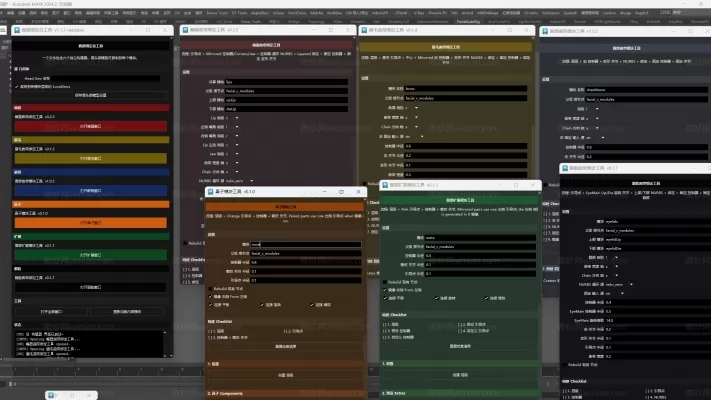Click the v0.1.4 brow tool window icon

(364, 30)
